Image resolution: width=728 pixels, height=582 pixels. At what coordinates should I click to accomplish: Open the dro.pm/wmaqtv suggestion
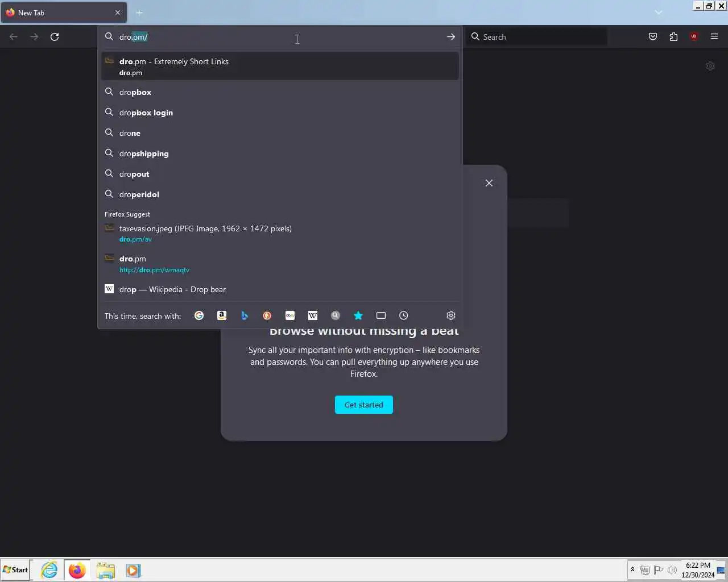point(280,264)
